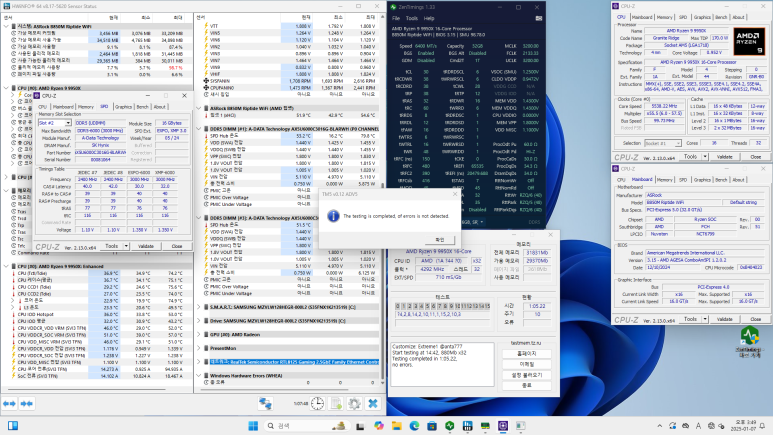
Task: Open Tools dropdown arrow in SPD CPU-Z window
Action: pos(126,246)
